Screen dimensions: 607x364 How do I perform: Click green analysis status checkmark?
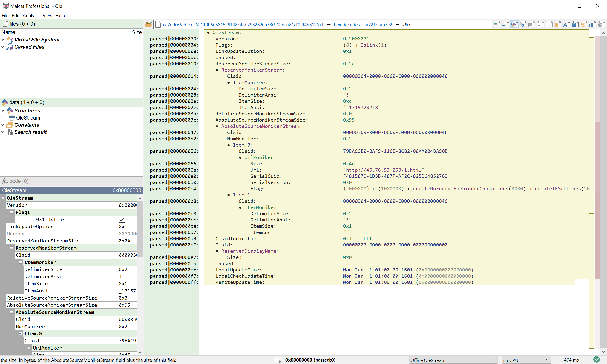597,360
